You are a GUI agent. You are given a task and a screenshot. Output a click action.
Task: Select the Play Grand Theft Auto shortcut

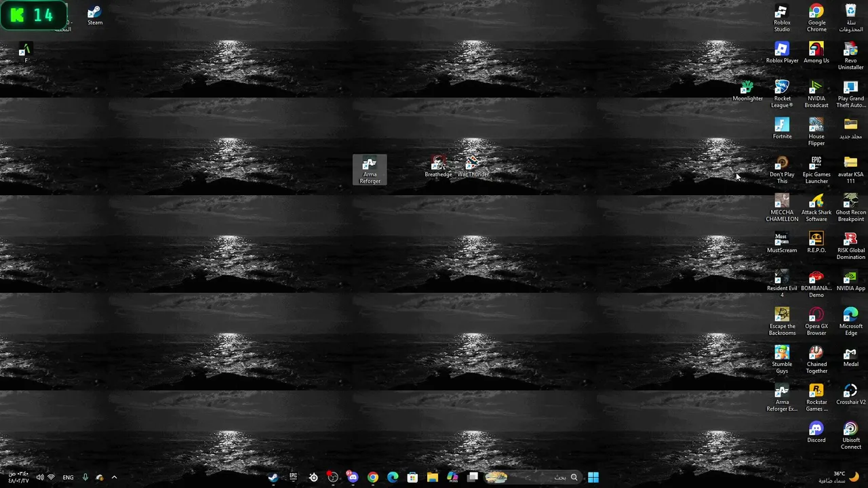coord(850,95)
